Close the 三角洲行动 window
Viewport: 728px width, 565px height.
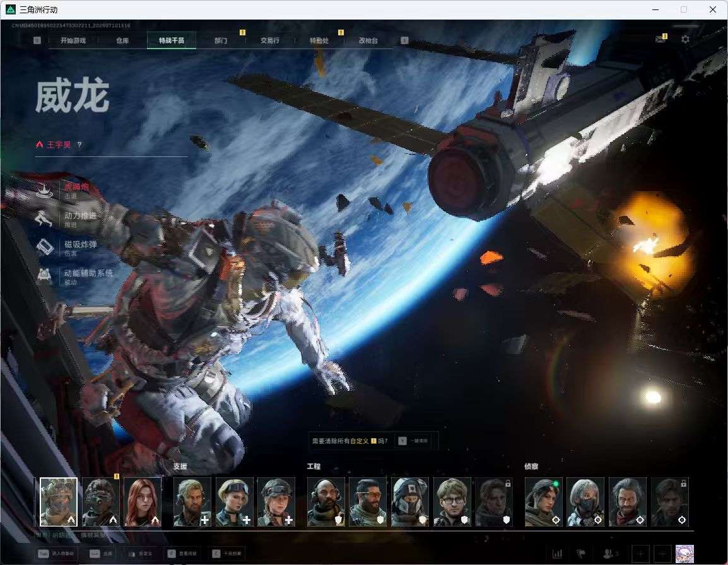pos(713,9)
